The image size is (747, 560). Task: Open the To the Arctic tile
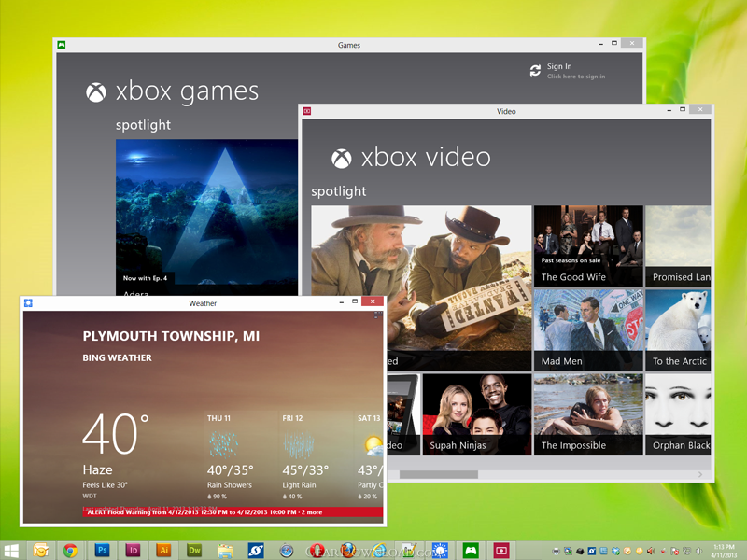point(678,330)
